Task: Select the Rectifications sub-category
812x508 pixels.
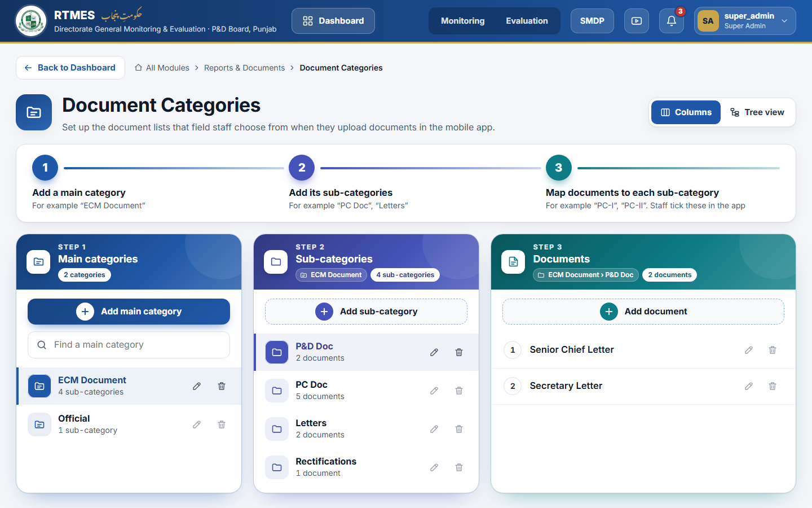Action: coord(367,467)
